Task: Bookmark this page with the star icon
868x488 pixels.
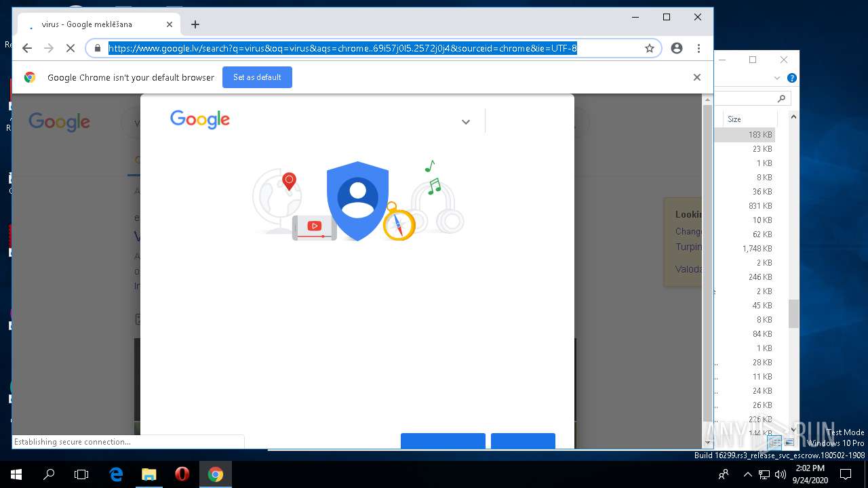Action: [649, 48]
